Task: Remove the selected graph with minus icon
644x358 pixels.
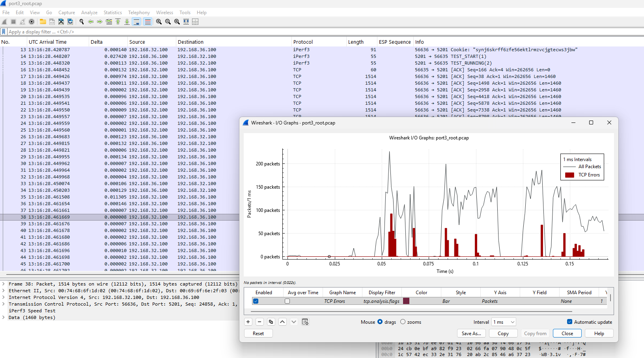Action: [259, 322]
